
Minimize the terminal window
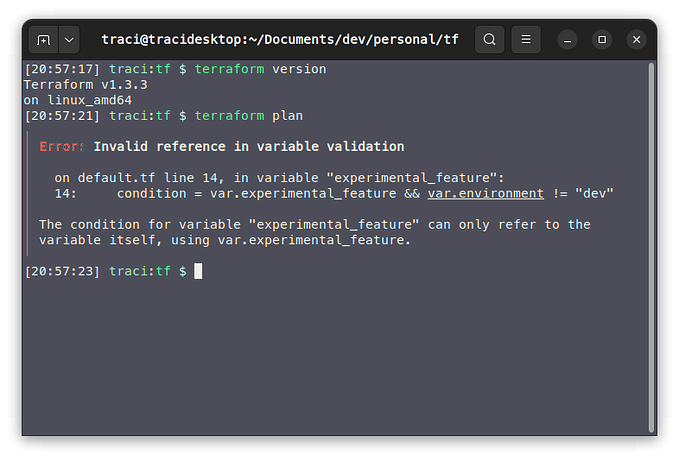(567, 40)
